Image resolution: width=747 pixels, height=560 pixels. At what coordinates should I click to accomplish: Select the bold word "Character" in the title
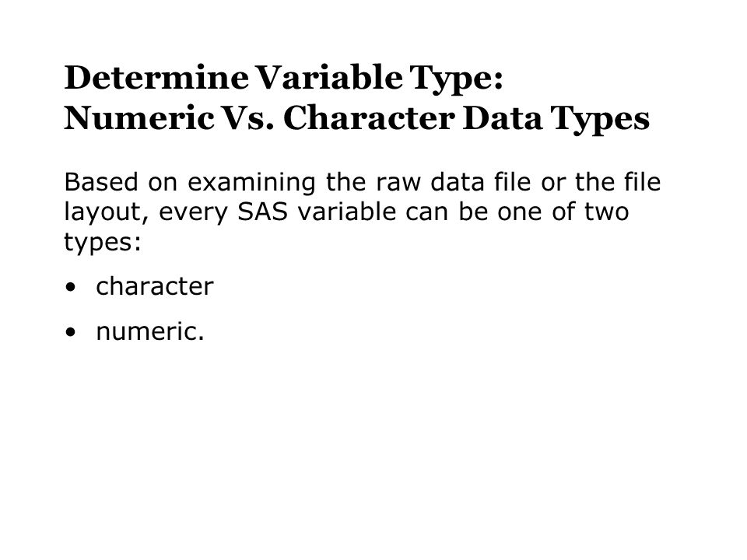click(x=369, y=118)
